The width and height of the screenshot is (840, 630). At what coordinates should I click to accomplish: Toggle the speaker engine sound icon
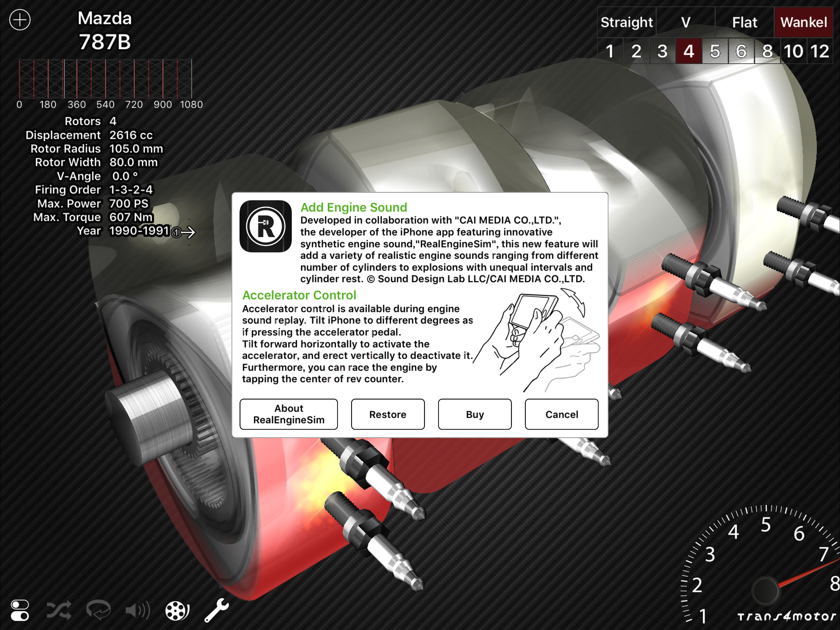(x=138, y=610)
